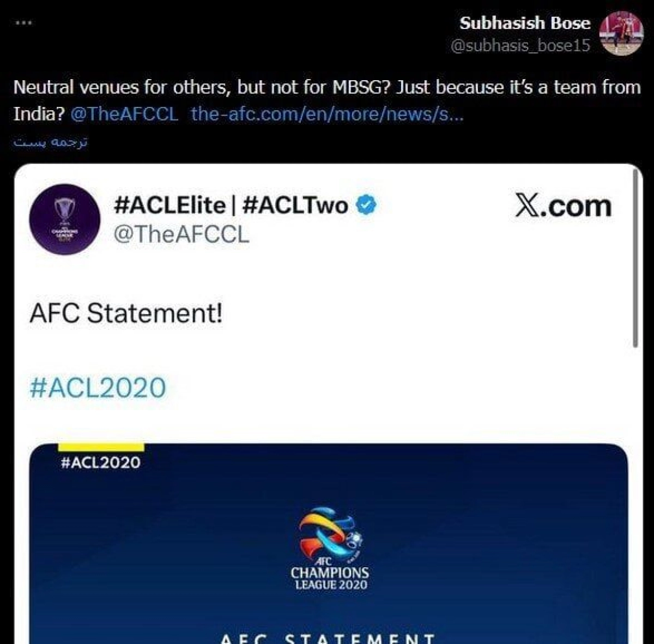The image size is (654, 644).
Task: Click the @TheAFCCL handle in the card
Action: 181,234
